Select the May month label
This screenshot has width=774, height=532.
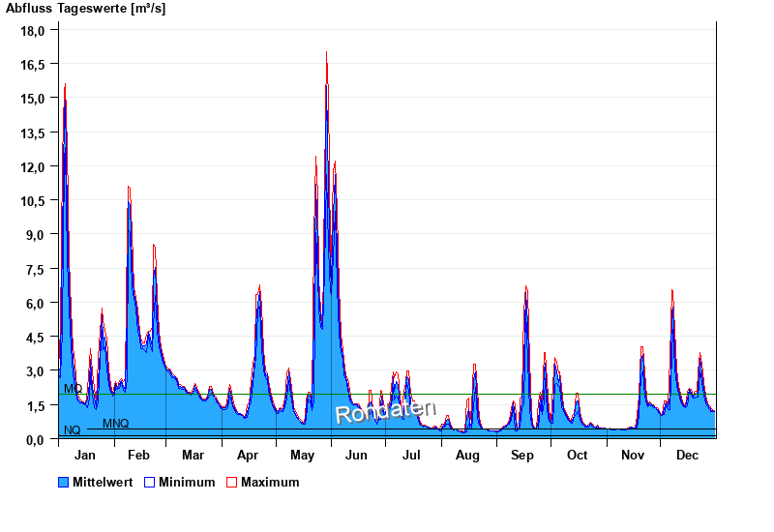pyautogui.click(x=302, y=455)
